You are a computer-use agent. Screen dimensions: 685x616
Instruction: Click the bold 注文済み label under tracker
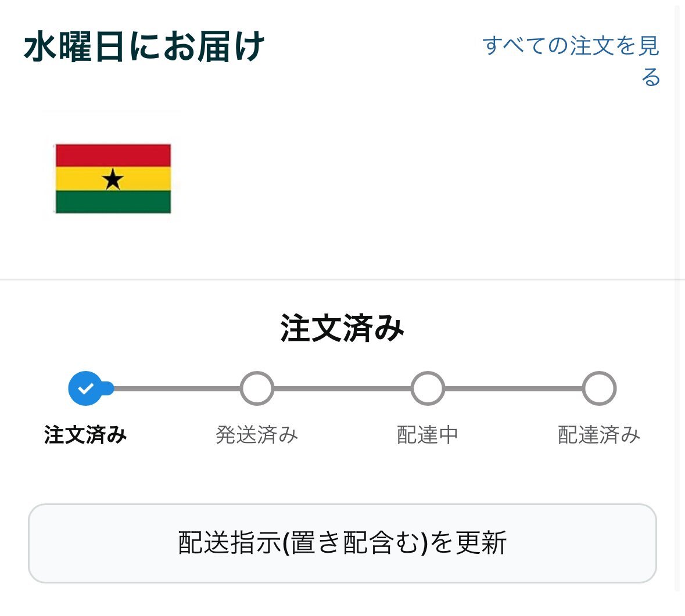[85, 435]
